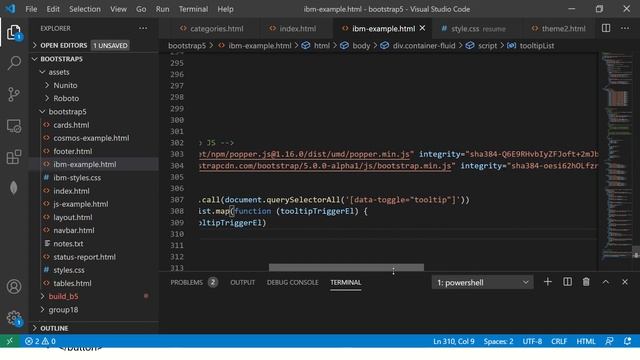Collapse the assets folder
640x360 pixels.
pos(59,72)
